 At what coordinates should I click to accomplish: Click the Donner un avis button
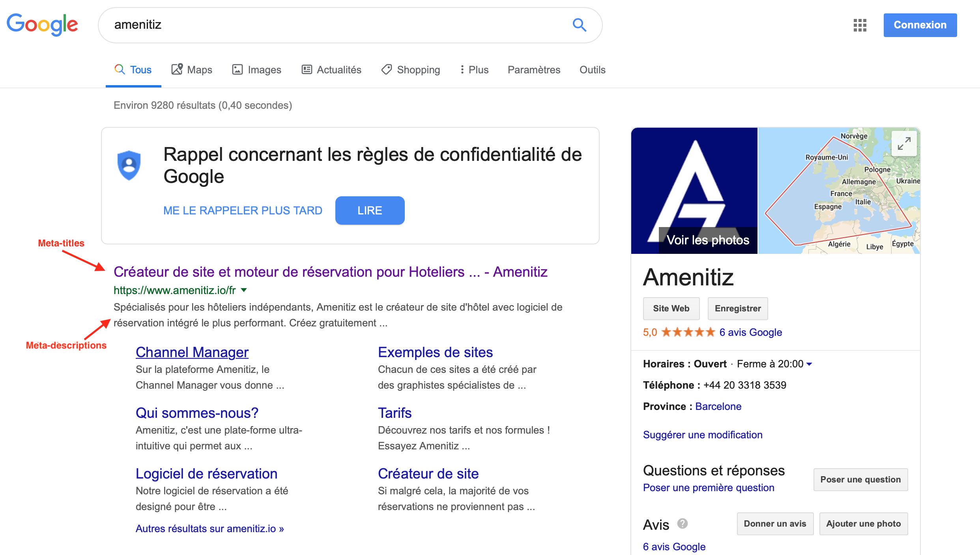pos(775,524)
